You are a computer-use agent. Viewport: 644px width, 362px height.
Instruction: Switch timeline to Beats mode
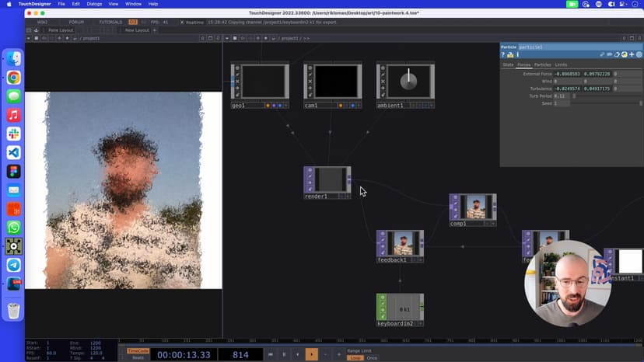137,357
